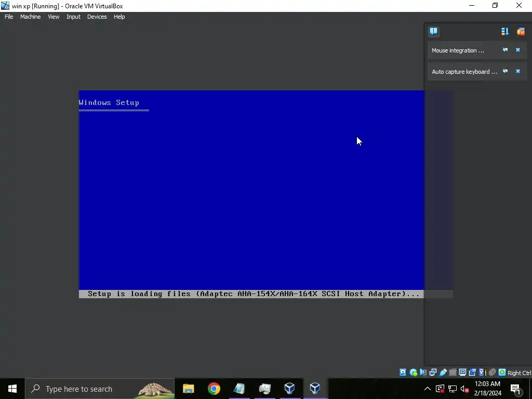Screen dimensions: 532x399
Task: Open the File menu
Action: coord(9,17)
